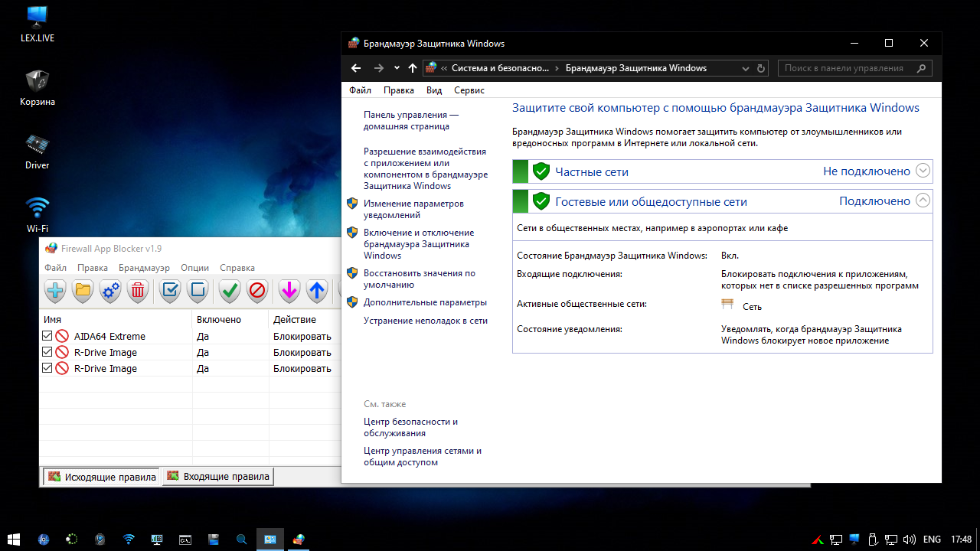Open the Брандмауэр menu in Firewall App Blocker
This screenshot has width=980, height=551.
click(x=144, y=268)
